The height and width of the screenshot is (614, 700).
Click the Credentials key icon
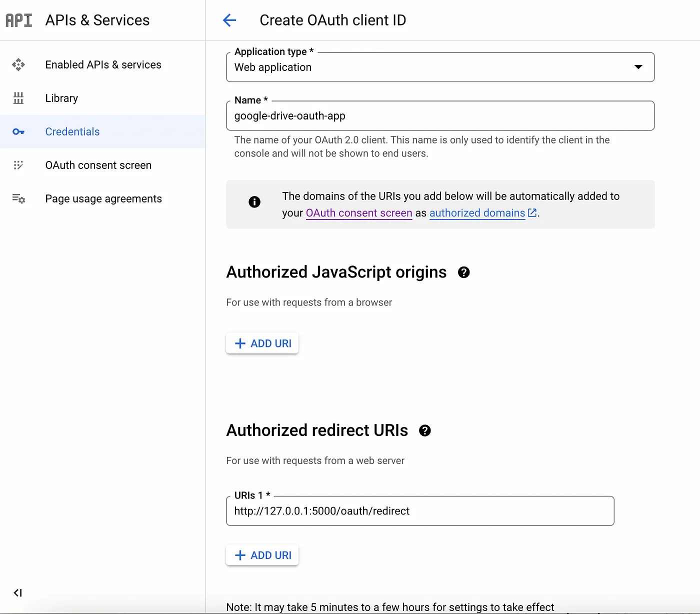[18, 131]
